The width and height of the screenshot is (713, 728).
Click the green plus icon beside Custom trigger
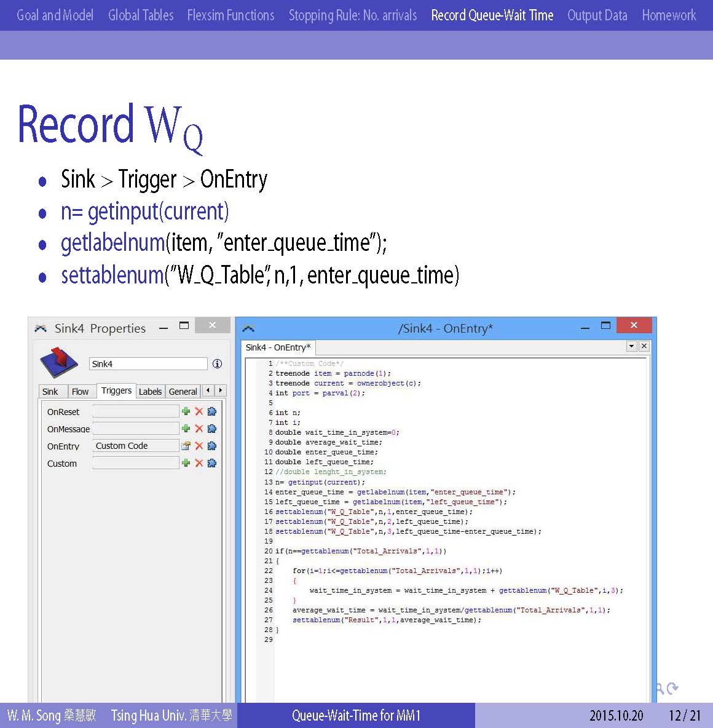[x=186, y=463]
